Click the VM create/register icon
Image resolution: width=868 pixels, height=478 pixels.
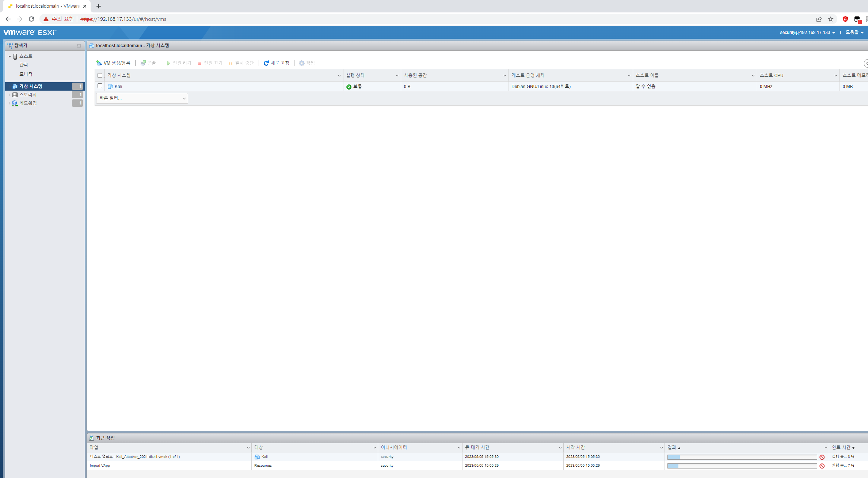[99, 63]
